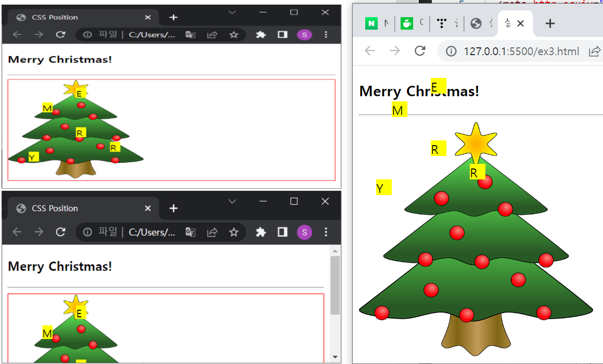This screenshot has height=364, width=603.
Task: Switch to globe icon tab in right window
Action: (x=476, y=23)
